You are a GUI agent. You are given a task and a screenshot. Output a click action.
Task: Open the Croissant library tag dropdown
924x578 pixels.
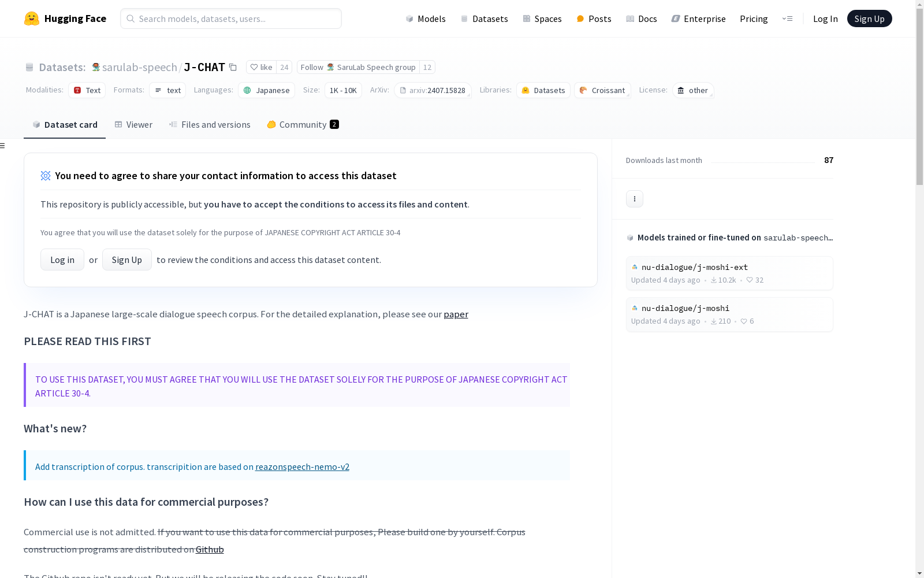pyautogui.click(x=602, y=90)
